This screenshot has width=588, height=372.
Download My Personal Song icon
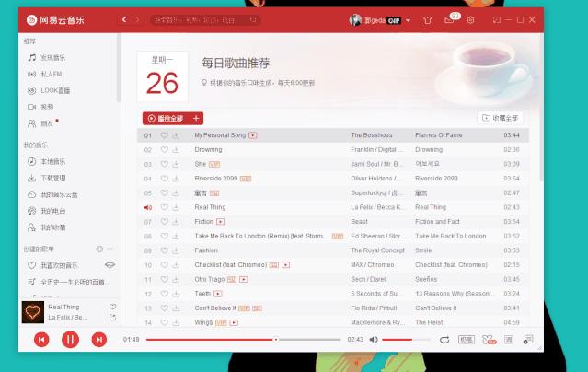point(176,135)
